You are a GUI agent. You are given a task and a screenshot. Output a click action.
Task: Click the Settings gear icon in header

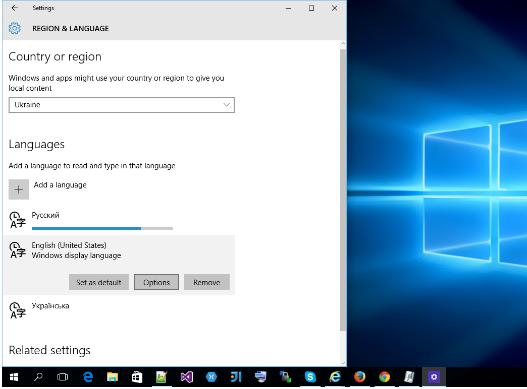pos(14,28)
